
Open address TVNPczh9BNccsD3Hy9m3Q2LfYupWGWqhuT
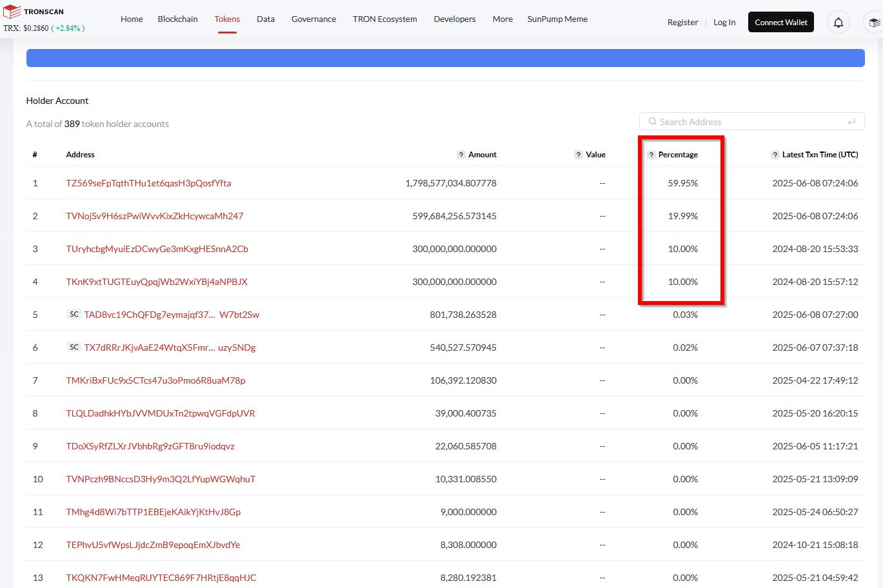(161, 479)
